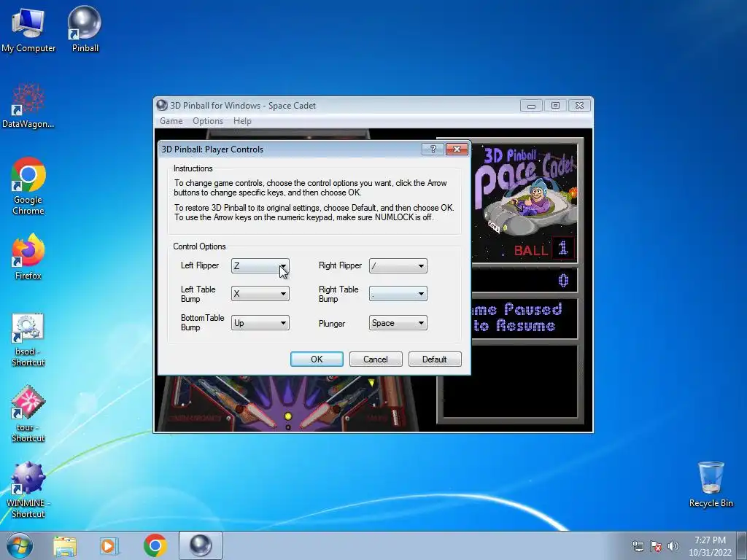Click the BALL 1 indicator panel
747x560 pixels.
pos(543,249)
